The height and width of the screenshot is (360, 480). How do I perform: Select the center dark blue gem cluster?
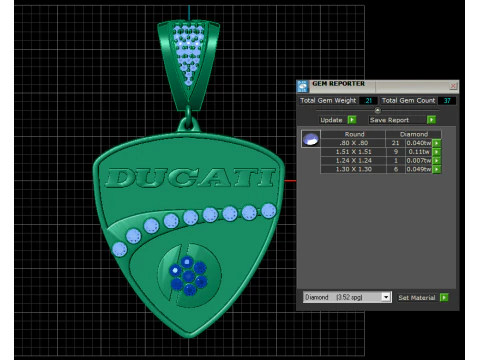[x=188, y=276]
